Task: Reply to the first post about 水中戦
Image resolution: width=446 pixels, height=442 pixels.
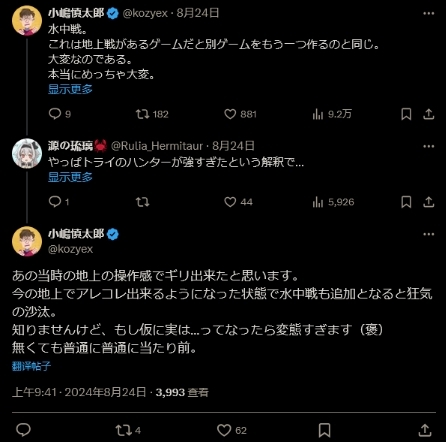Action: [x=55, y=114]
